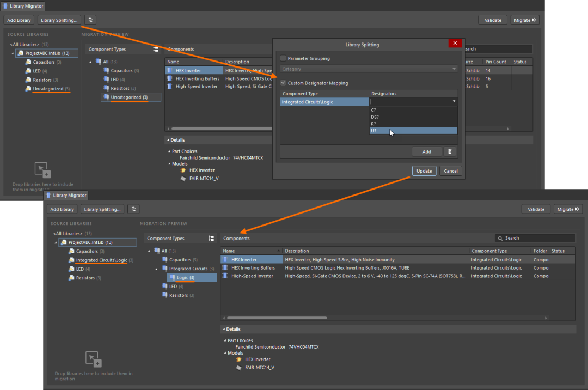The width and height of the screenshot is (588, 390).
Task: Click LED folder icon in upper Source Libraries
Action: tap(28, 71)
